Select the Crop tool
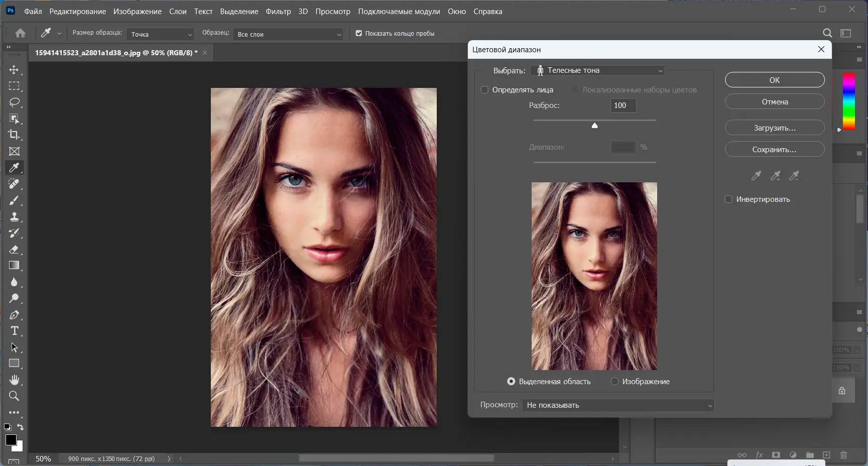 [x=14, y=135]
